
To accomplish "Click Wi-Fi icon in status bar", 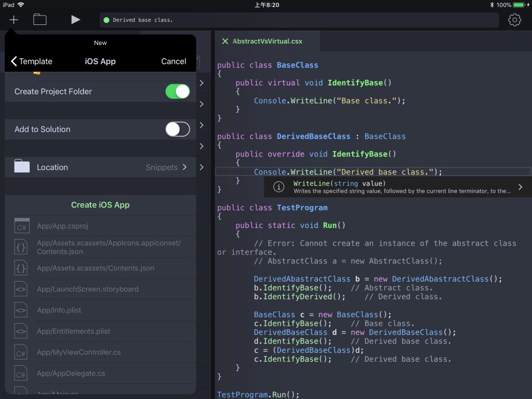I will (x=21, y=5).
